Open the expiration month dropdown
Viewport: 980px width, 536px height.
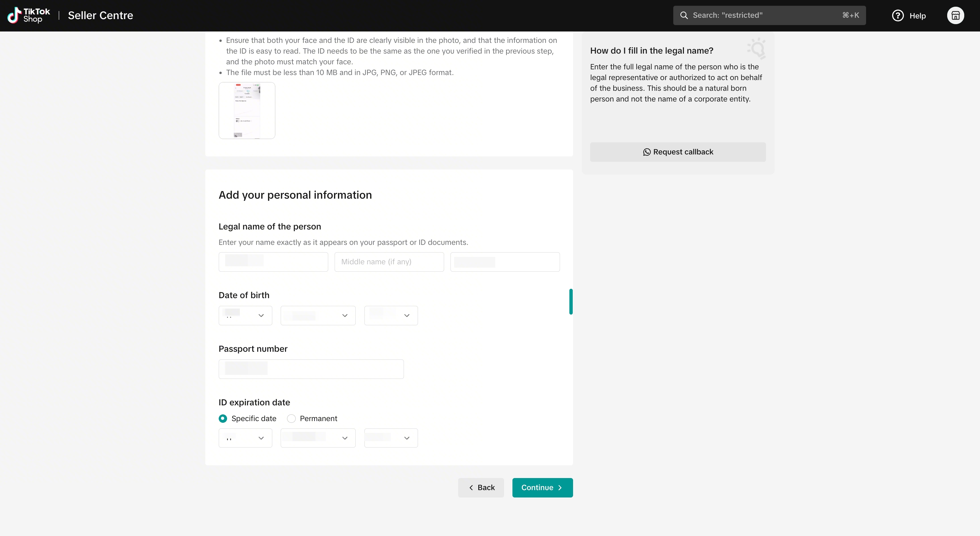(318, 438)
